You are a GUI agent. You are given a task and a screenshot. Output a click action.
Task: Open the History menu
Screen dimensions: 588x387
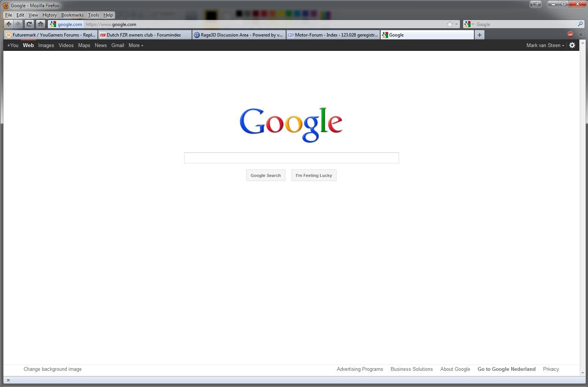click(49, 15)
